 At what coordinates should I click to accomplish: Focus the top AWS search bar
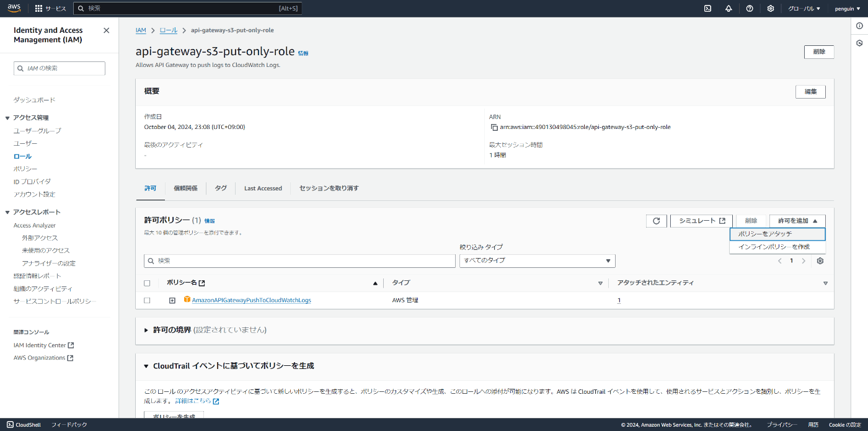188,9
